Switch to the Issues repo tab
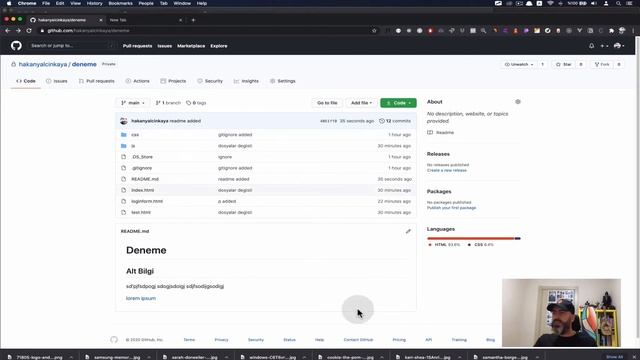The height and width of the screenshot is (360, 640). click(x=57, y=81)
